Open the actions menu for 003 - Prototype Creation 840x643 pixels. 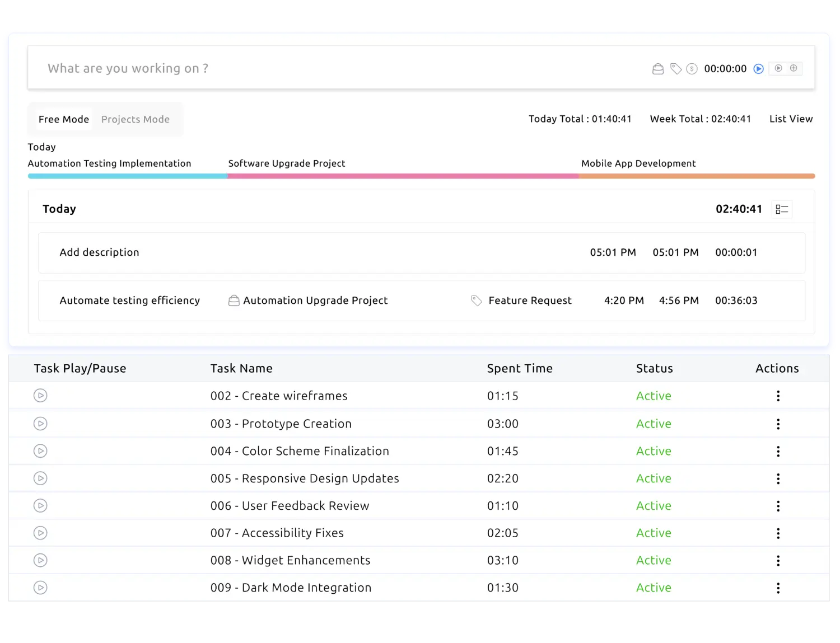pos(778,424)
